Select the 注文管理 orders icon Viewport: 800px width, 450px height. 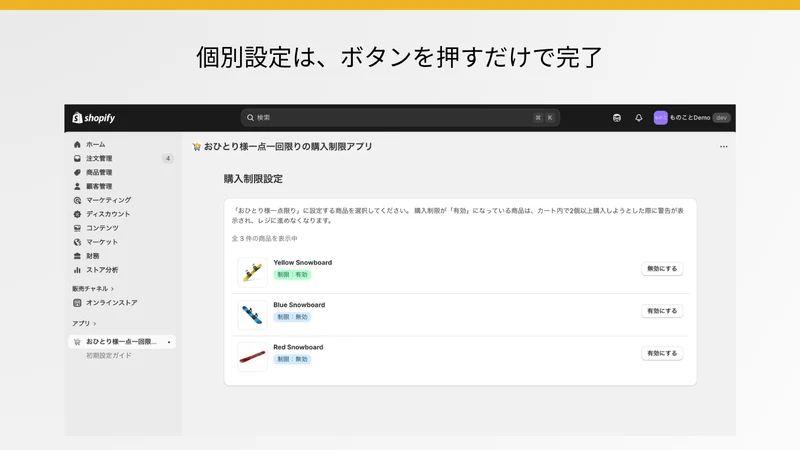click(x=77, y=158)
